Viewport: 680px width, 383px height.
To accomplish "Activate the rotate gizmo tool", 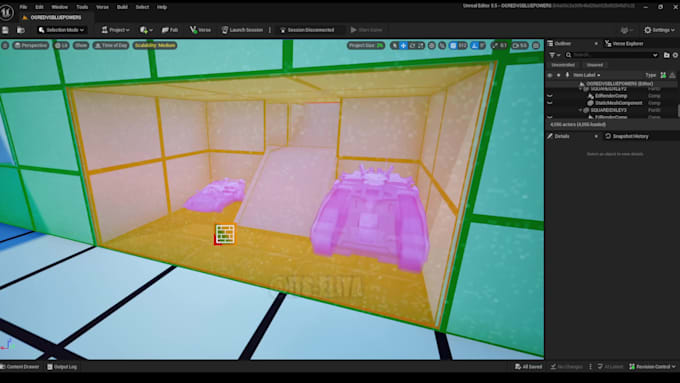I will point(412,45).
